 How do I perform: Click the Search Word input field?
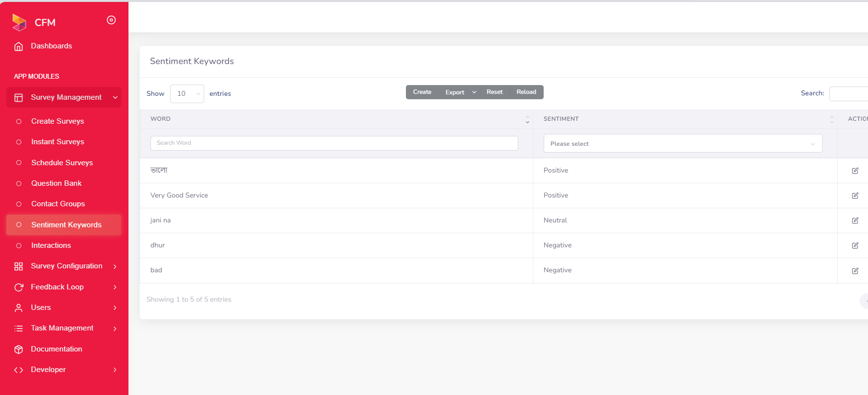click(334, 143)
